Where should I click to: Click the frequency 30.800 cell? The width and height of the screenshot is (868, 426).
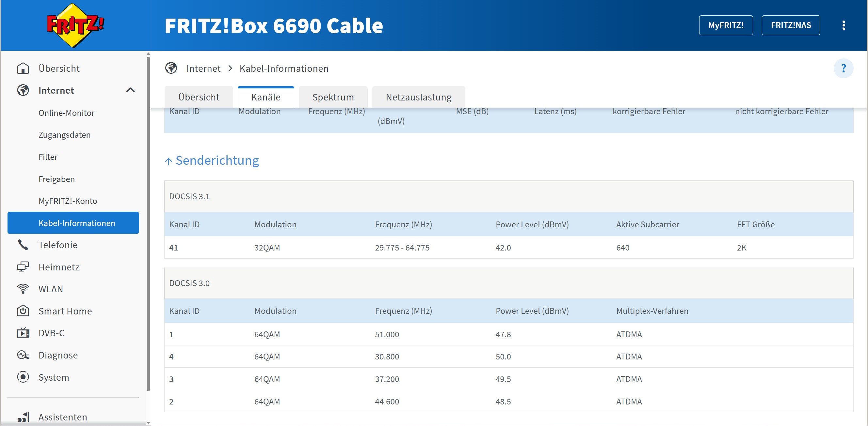(387, 357)
